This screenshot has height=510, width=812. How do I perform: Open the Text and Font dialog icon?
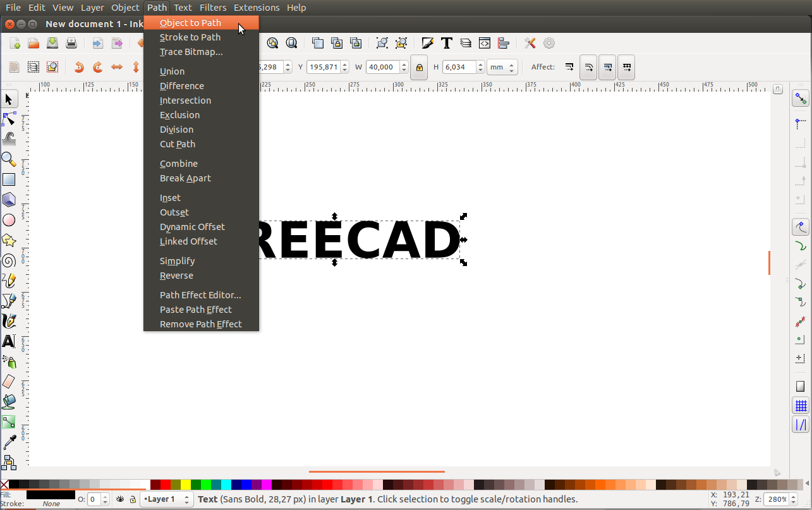(447, 43)
